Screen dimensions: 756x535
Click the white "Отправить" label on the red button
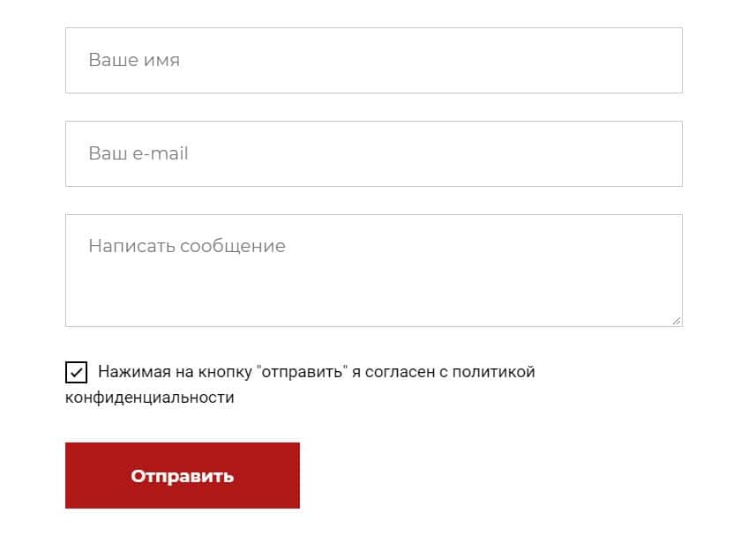(183, 476)
